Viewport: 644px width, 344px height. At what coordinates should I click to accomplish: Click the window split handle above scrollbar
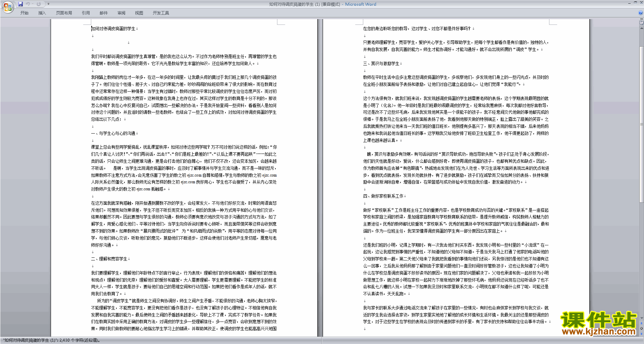pos(641,19)
